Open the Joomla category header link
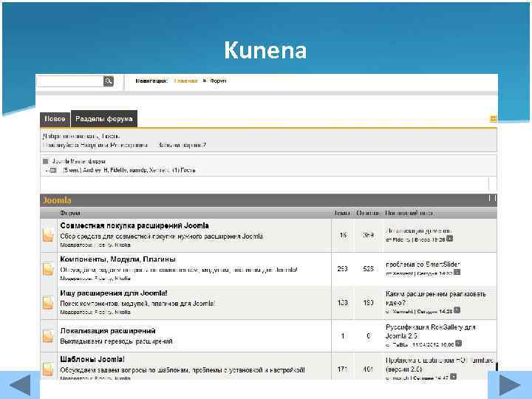 pyautogui.click(x=57, y=200)
